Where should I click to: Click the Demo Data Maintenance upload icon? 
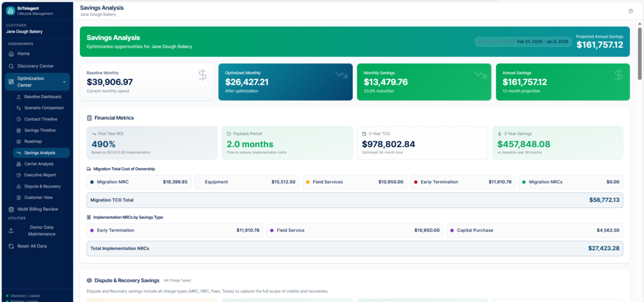point(11,231)
